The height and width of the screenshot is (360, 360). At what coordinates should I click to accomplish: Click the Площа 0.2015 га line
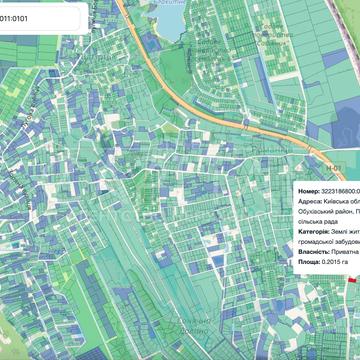[323, 262]
